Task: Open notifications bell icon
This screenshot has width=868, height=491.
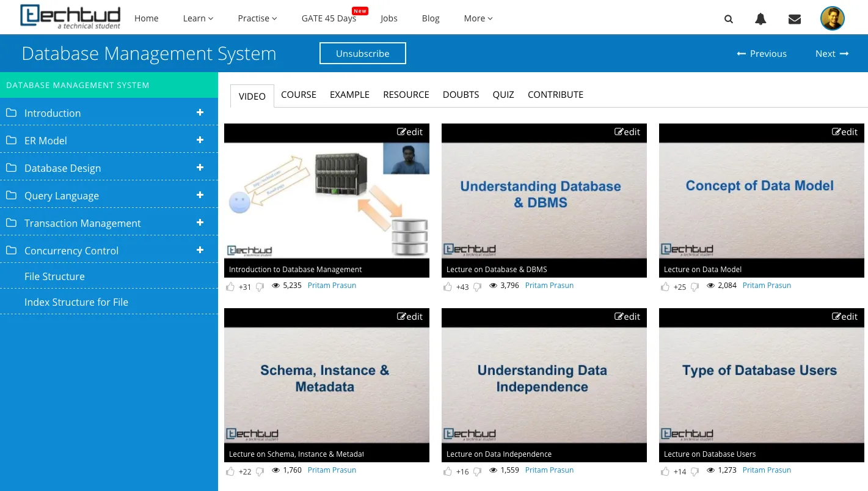Action: pos(760,19)
